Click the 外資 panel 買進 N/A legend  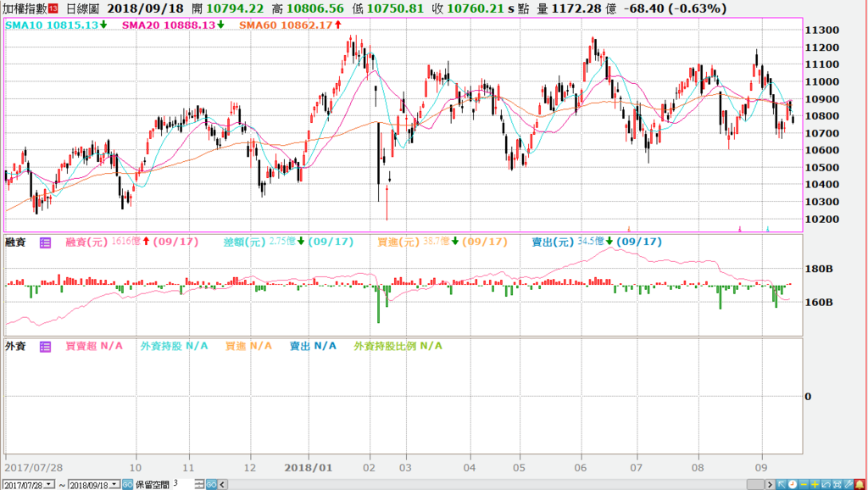248,346
